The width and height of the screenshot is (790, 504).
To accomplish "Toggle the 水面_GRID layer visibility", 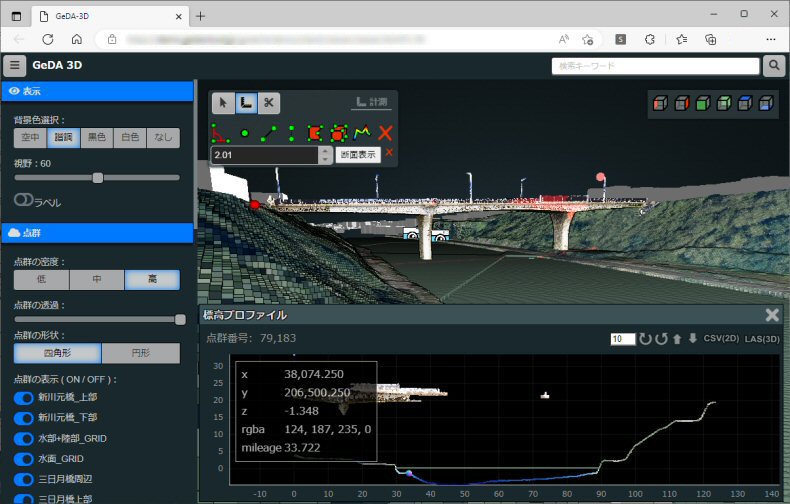I will click(24, 458).
